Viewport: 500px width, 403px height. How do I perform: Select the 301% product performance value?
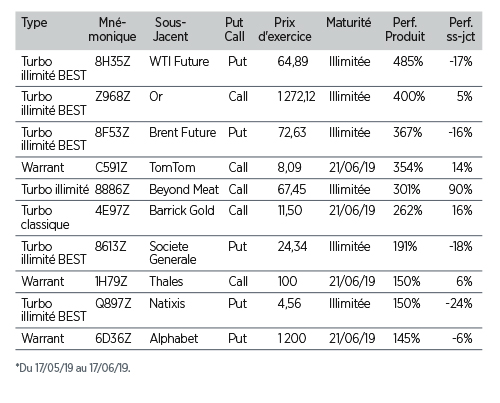point(407,190)
